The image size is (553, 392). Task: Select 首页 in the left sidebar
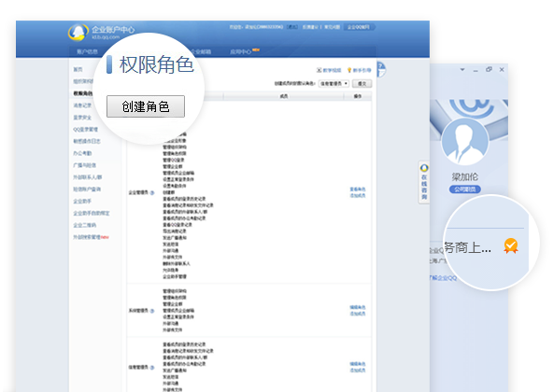point(78,69)
